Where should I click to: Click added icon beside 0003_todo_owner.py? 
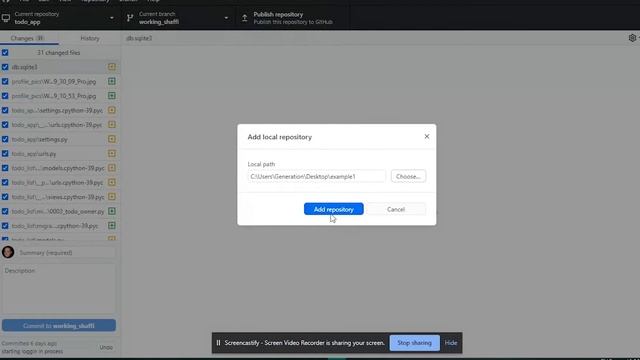coord(111,211)
